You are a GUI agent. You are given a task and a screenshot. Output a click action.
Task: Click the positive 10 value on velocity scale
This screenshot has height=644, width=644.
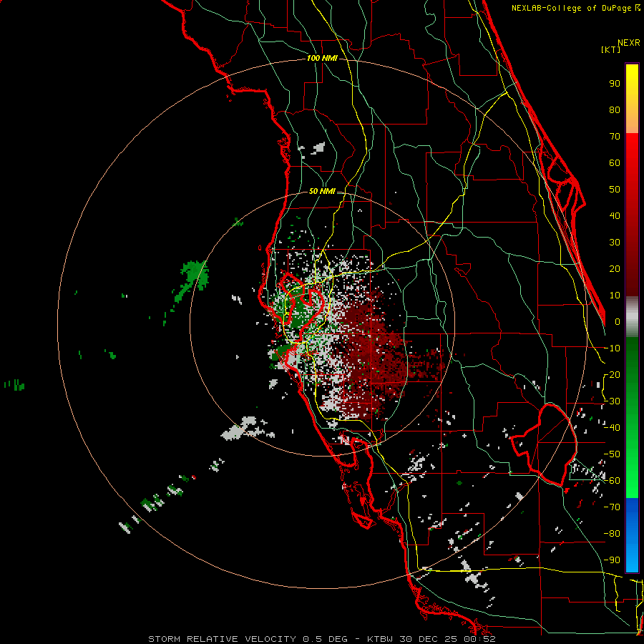(615, 296)
